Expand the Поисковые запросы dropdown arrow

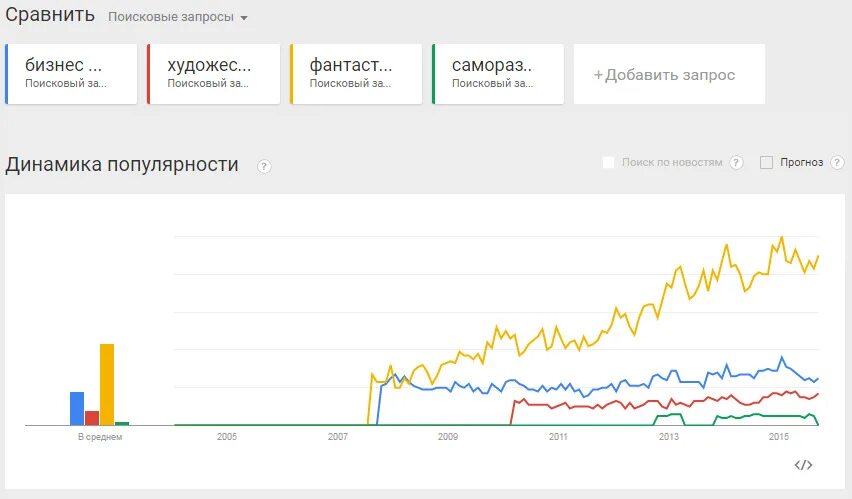click(x=244, y=18)
